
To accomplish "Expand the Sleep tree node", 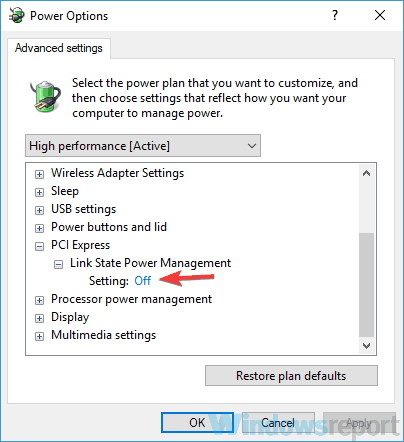I will 39,192.
